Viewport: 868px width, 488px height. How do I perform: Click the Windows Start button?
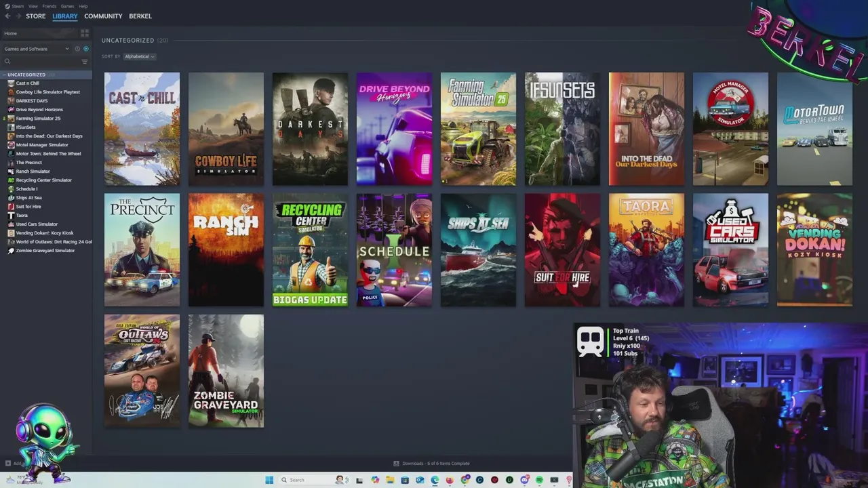point(269,480)
